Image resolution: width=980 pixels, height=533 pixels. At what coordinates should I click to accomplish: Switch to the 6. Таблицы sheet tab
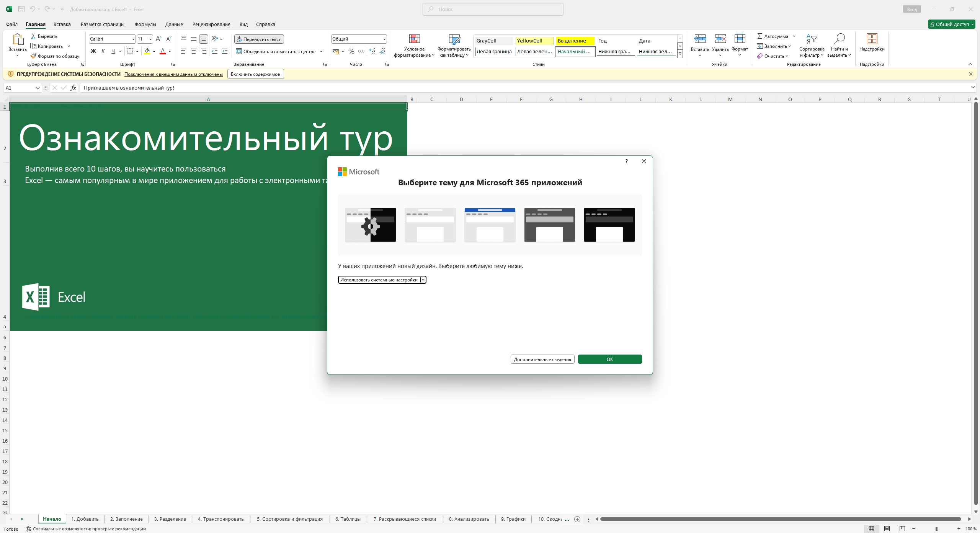pyautogui.click(x=348, y=519)
